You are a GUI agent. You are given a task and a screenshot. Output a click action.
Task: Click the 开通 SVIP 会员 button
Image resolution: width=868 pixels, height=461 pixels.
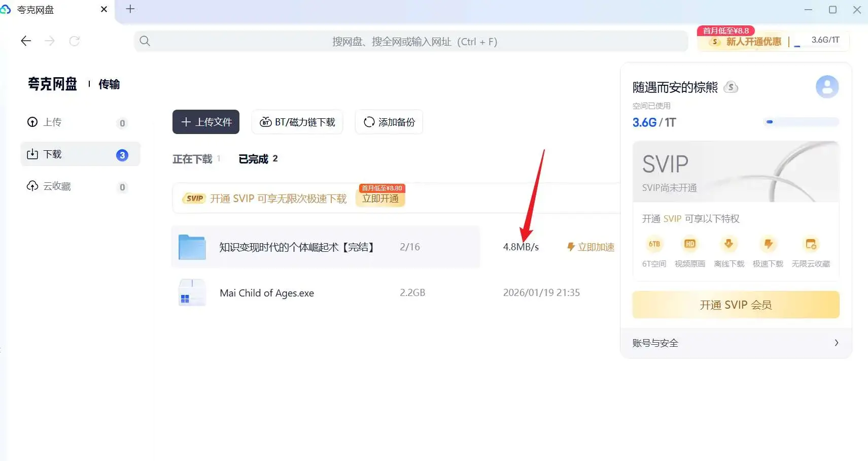(735, 305)
